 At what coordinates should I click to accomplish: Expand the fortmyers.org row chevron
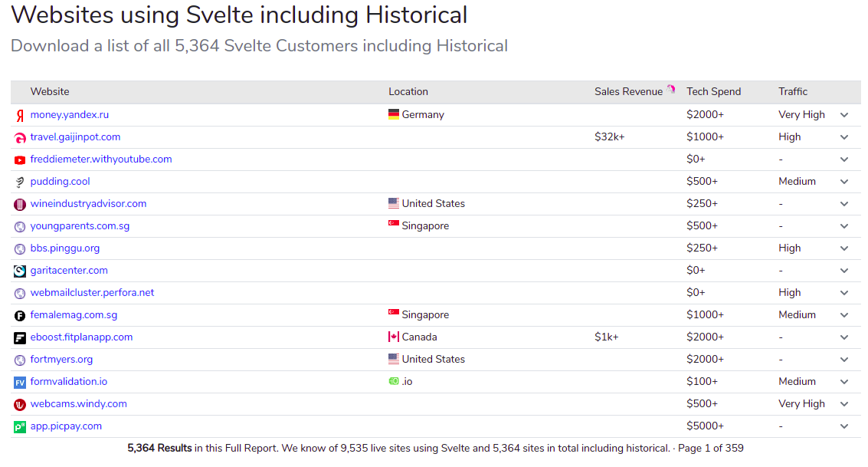coord(844,360)
